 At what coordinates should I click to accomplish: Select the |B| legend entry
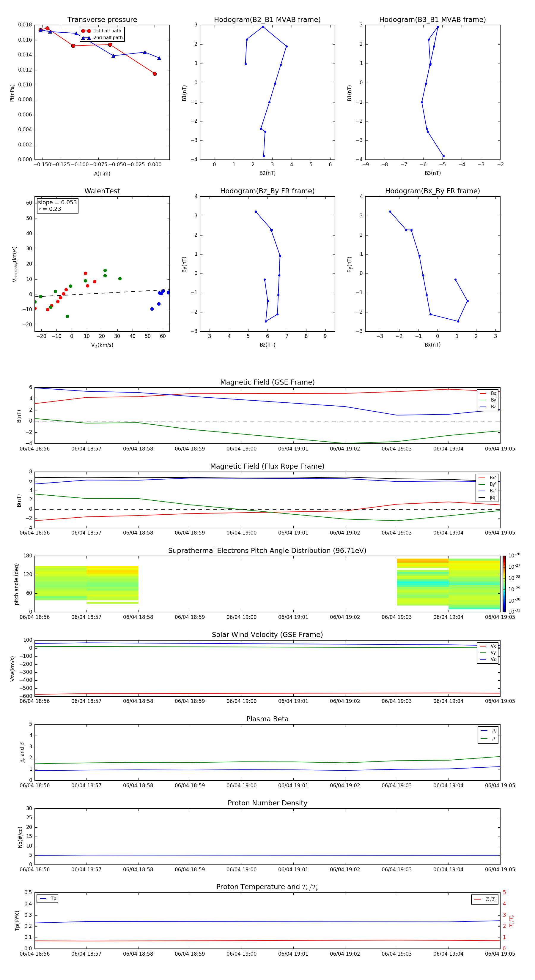(x=487, y=498)
